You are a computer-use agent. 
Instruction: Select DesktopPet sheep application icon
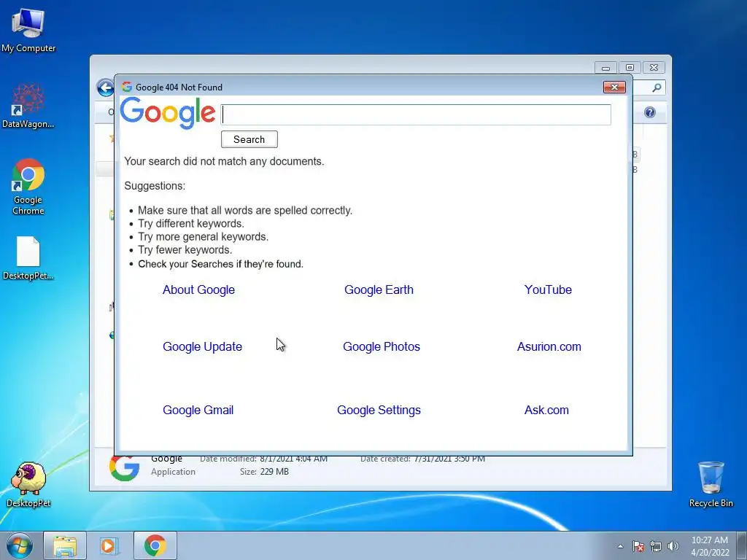pos(28,484)
